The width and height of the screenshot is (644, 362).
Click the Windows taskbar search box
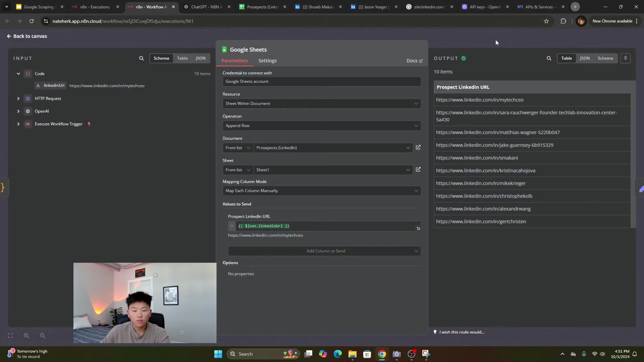pyautogui.click(x=263, y=354)
